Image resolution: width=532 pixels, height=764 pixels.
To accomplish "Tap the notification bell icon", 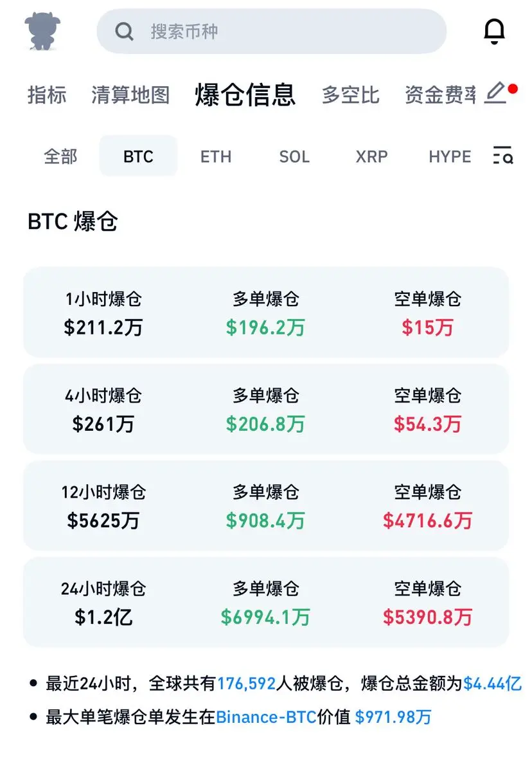I will (x=494, y=32).
